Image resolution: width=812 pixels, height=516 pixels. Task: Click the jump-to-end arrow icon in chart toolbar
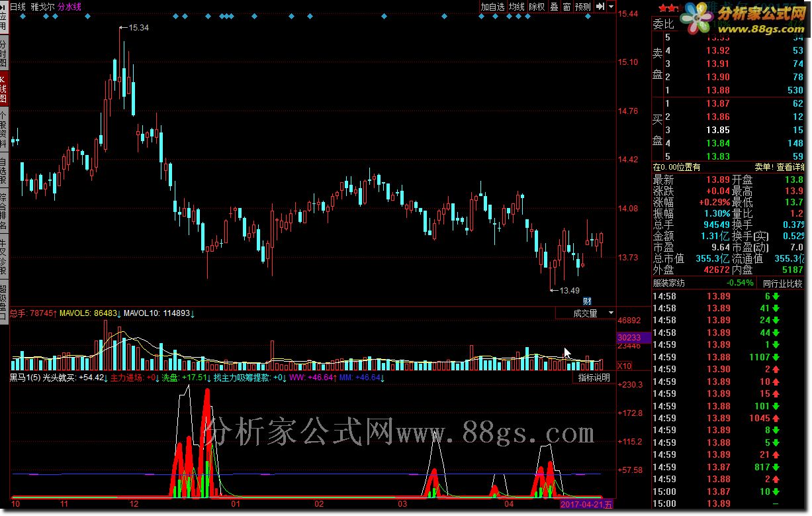tap(599, 7)
